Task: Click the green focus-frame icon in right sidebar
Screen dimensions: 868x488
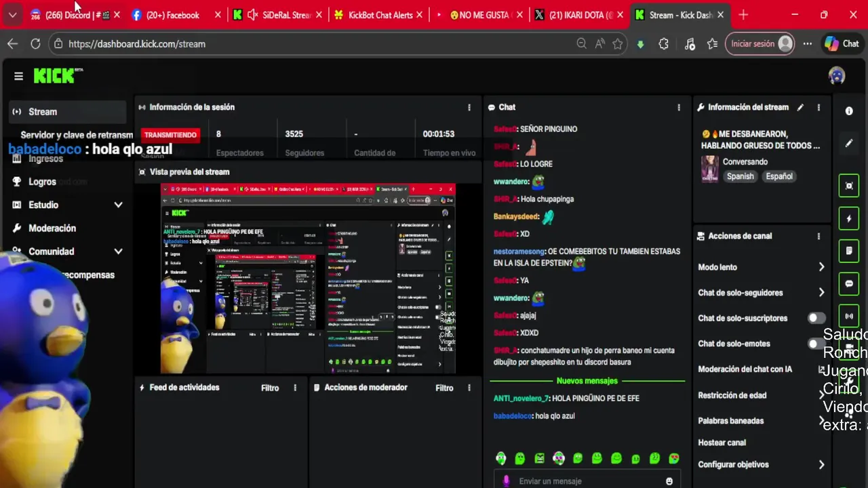Action: (x=849, y=186)
